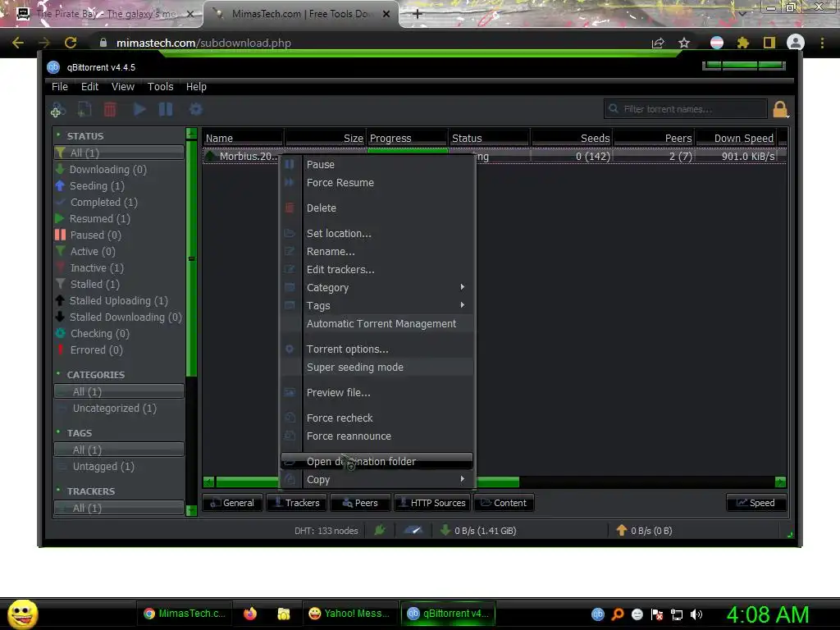Click the qBittorrent logo in the title bar
Screen dimensions: 840x630
53,67
